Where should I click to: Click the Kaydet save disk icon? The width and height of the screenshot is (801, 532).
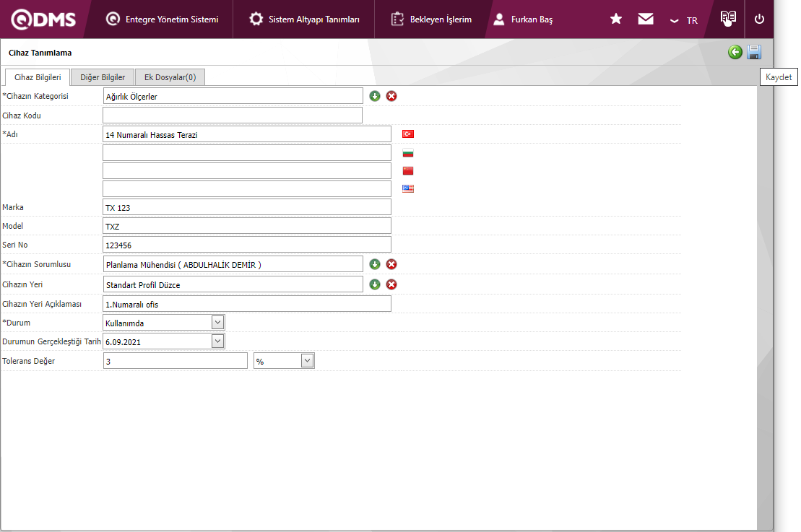click(x=754, y=52)
